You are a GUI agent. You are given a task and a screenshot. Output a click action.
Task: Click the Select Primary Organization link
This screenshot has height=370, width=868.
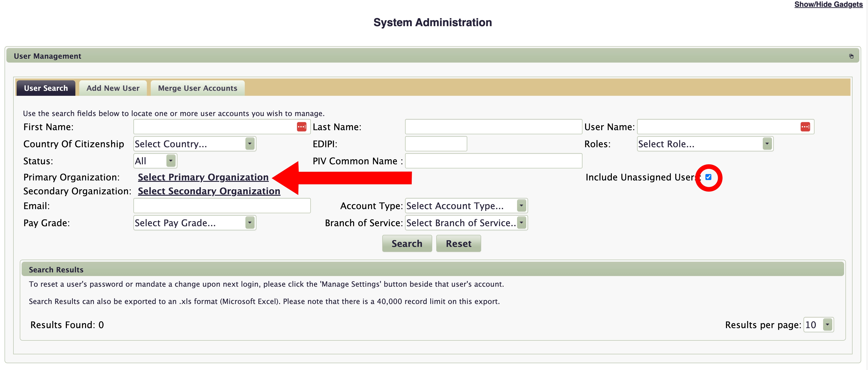click(203, 177)
